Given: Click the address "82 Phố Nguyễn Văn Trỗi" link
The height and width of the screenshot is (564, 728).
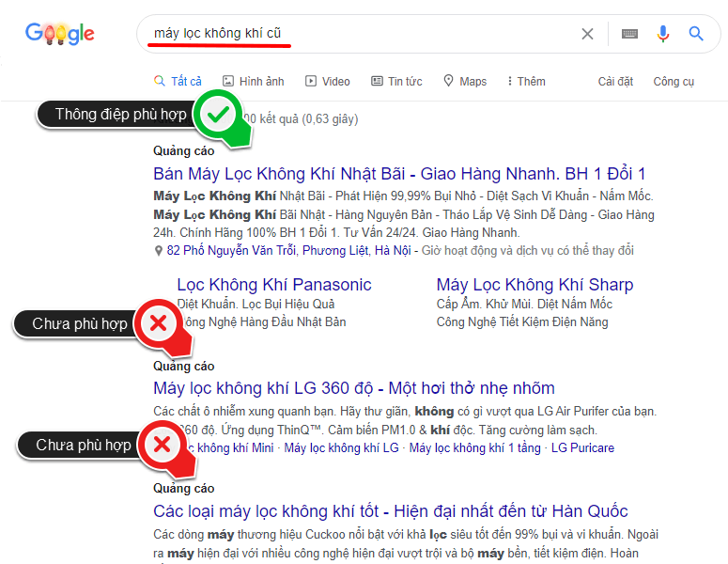Looking at the screenshot, I should pos(288,250).
